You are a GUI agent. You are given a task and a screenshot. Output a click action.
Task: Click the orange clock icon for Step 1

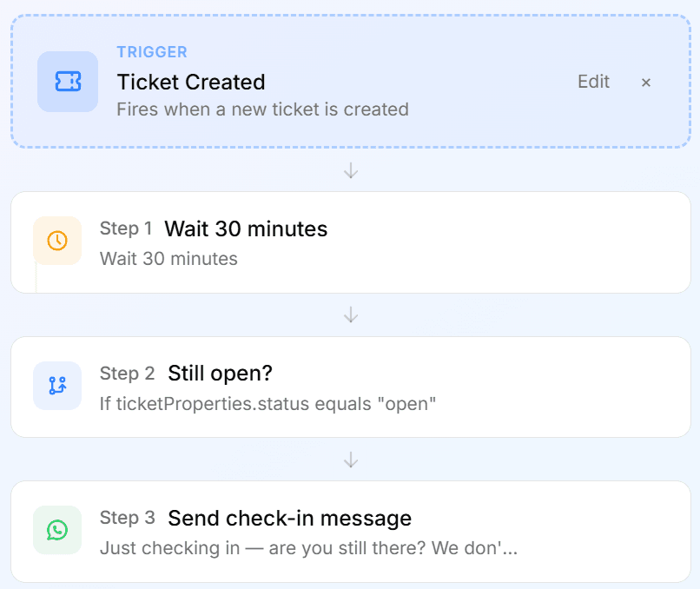coord(57,241)
